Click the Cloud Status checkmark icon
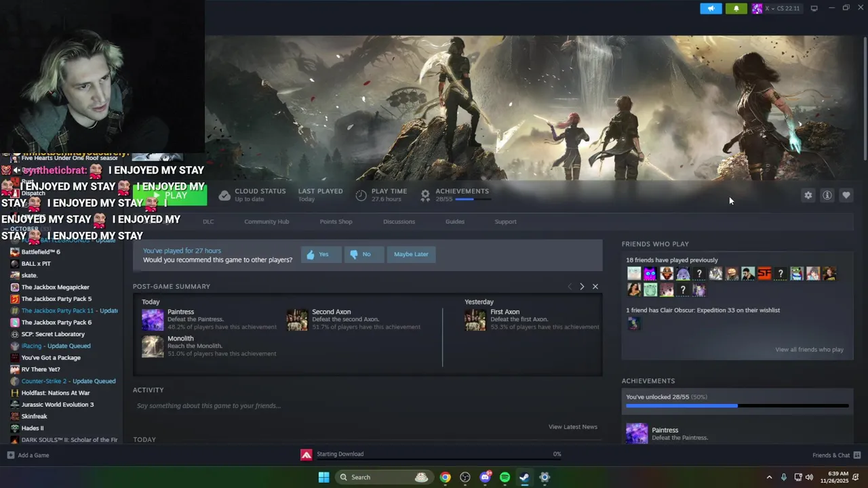This screenshot has width=868, height=488. click(x=224, y=195)
